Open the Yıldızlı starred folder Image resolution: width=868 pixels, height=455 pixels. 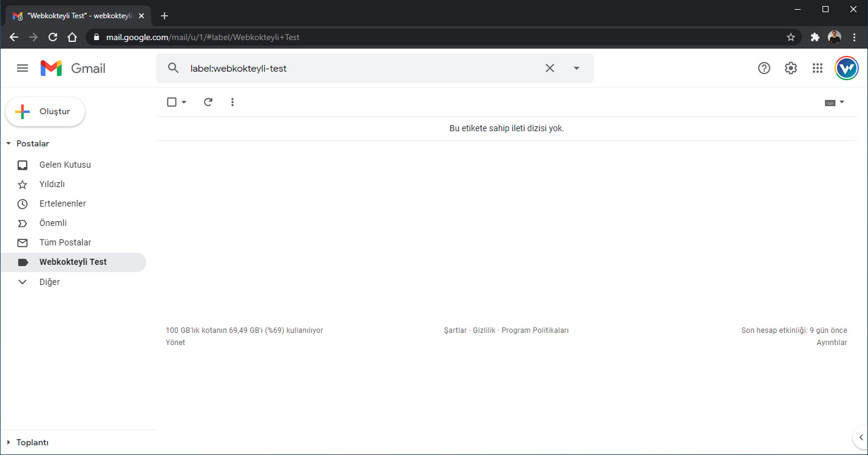coord(52,184)
